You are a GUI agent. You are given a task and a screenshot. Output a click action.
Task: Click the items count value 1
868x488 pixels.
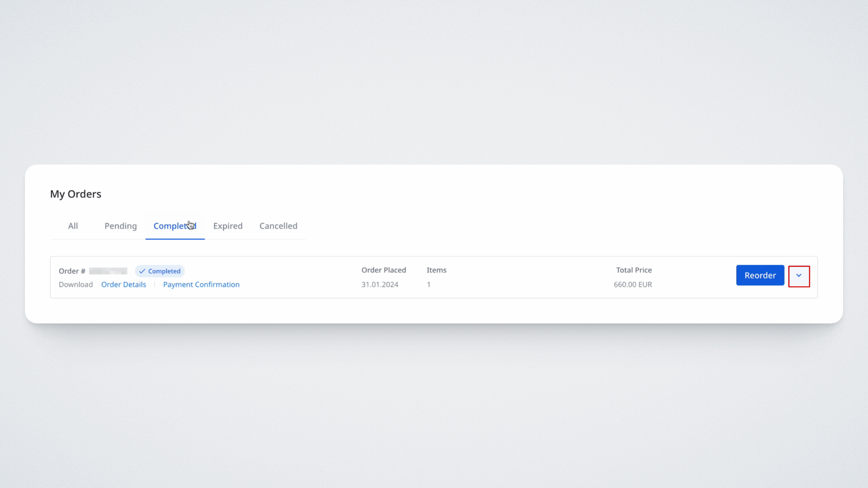click(429, 285)
